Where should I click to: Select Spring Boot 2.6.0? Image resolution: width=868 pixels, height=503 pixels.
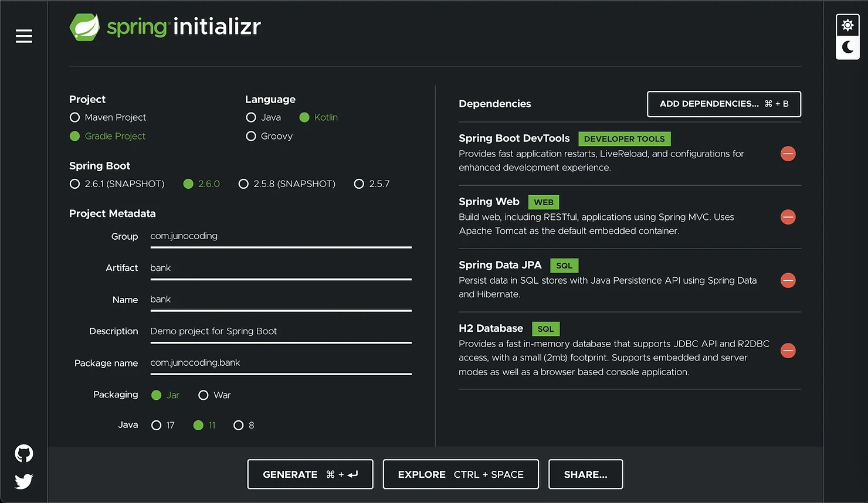202,183
